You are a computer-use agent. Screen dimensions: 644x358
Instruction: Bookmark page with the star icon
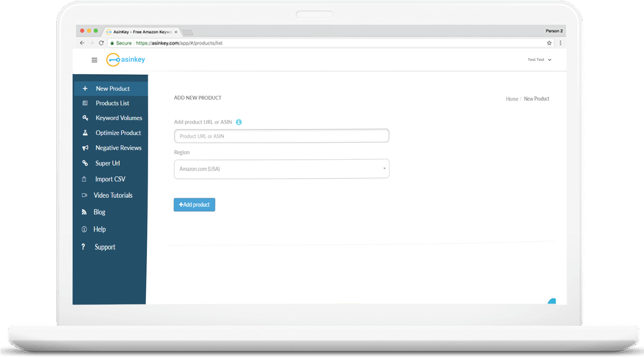[x=549, y=43]
